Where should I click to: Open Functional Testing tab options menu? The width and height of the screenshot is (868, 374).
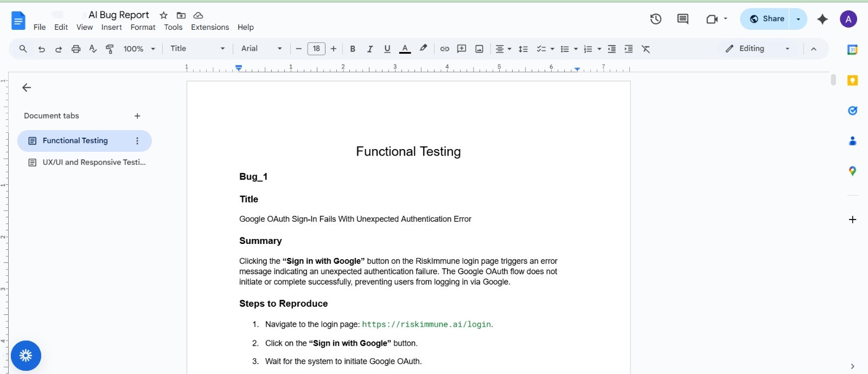(137, 141)
